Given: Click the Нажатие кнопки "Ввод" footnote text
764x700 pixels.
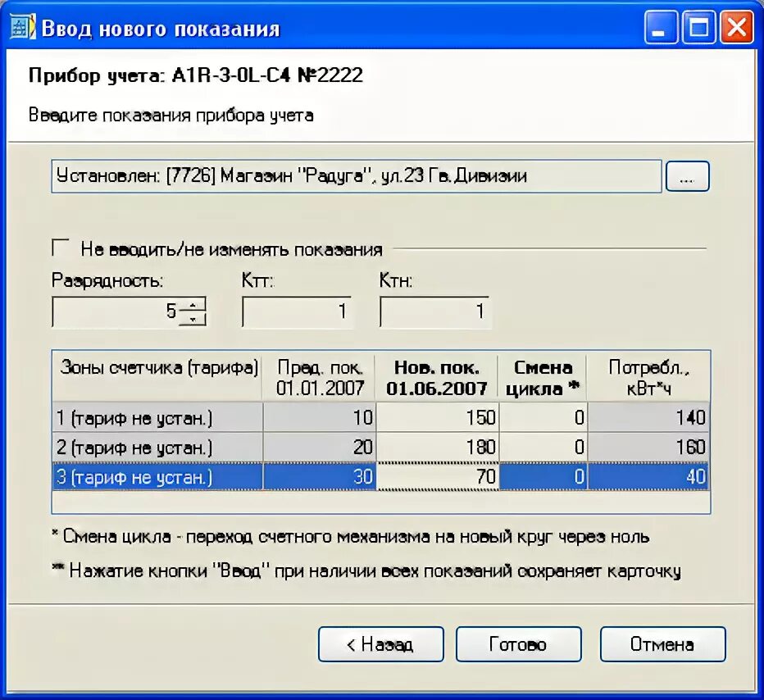Looking at the screenshot, I should tap(366, 570).
